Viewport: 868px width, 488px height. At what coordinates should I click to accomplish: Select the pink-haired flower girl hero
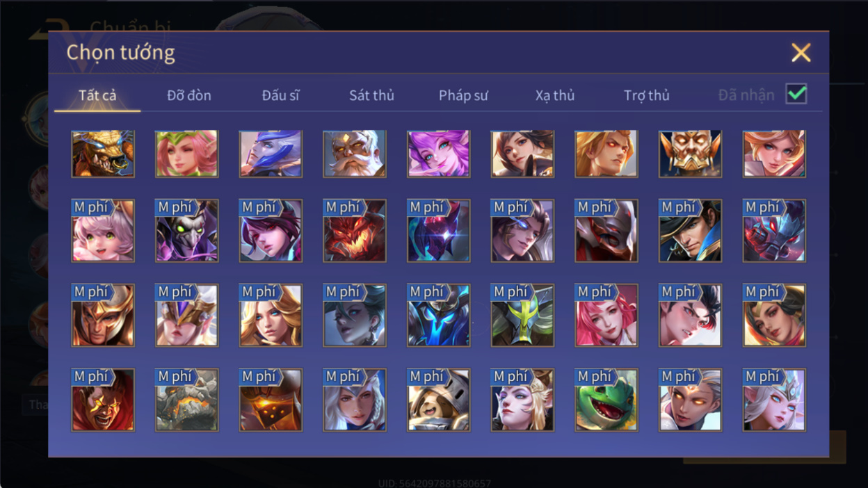point(187,154)
